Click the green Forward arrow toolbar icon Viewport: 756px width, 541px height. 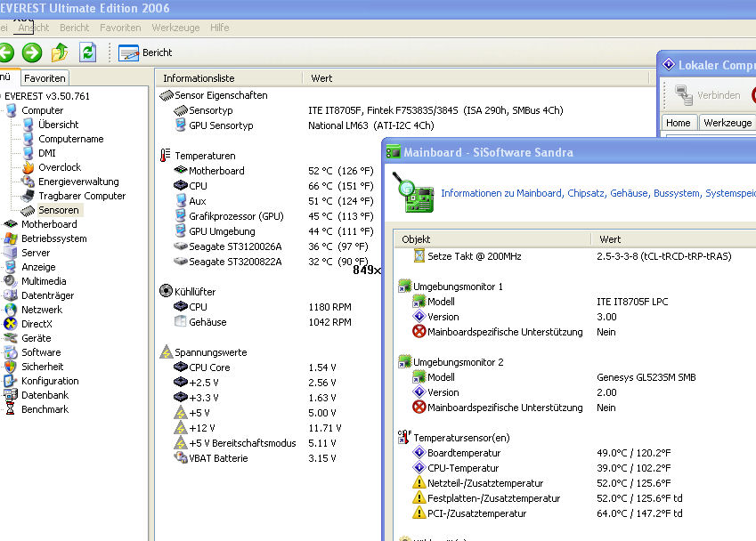[32, 52]
